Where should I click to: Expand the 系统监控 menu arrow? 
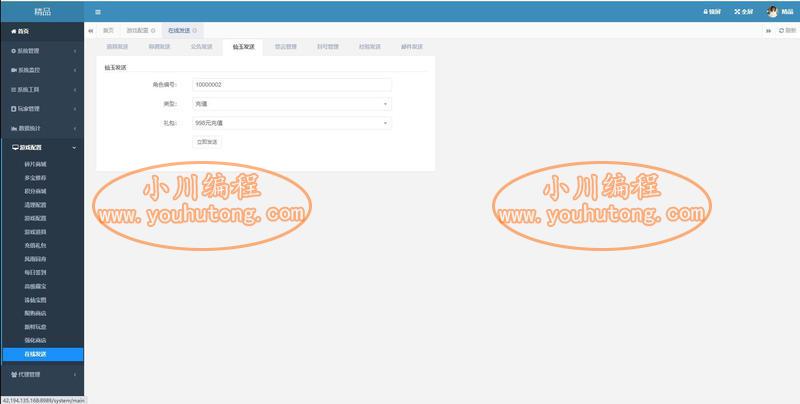75,70
